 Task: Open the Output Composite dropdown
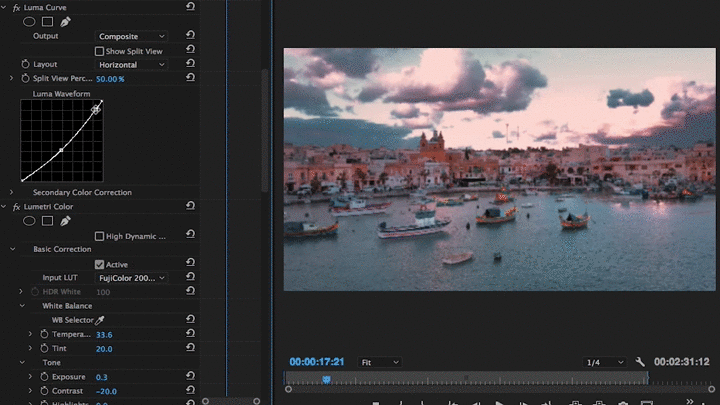click(x=132, y=36)
